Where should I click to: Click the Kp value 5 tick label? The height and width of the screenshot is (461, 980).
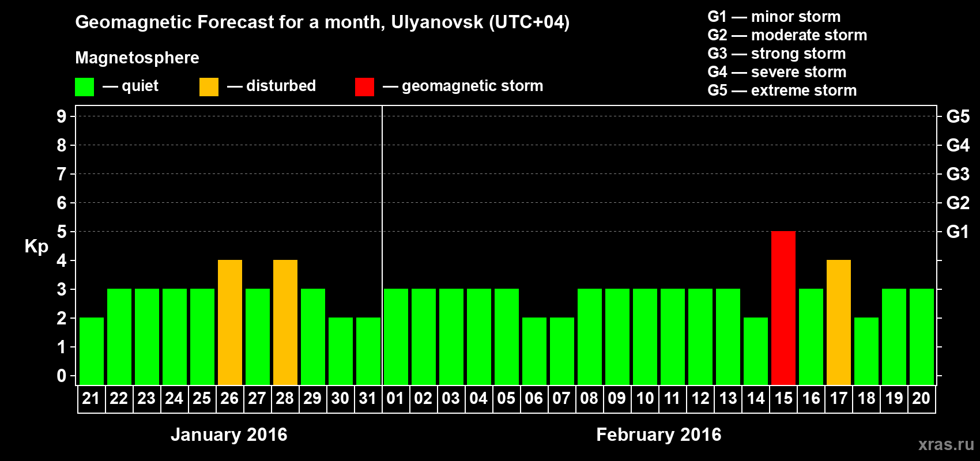click(x=62, y=232)
